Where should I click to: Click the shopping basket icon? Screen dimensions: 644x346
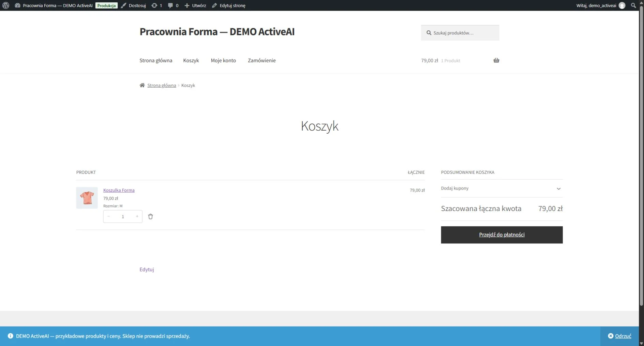[496, 60]
